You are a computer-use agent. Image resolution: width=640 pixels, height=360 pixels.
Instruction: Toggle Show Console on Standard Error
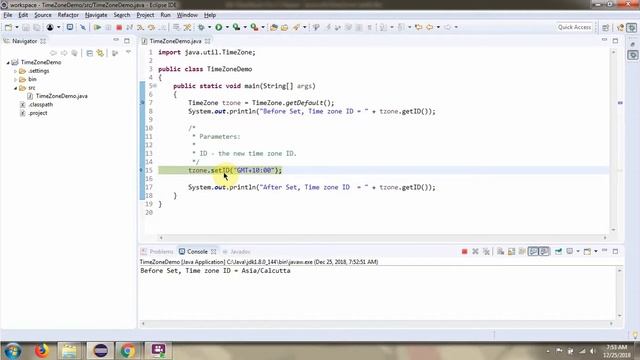[x=544, y=251]
